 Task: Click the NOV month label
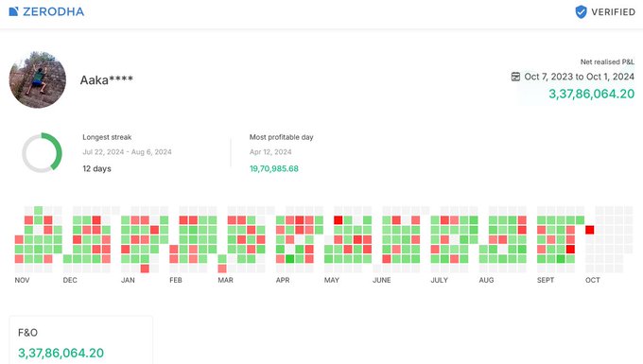tap(22, 280)
